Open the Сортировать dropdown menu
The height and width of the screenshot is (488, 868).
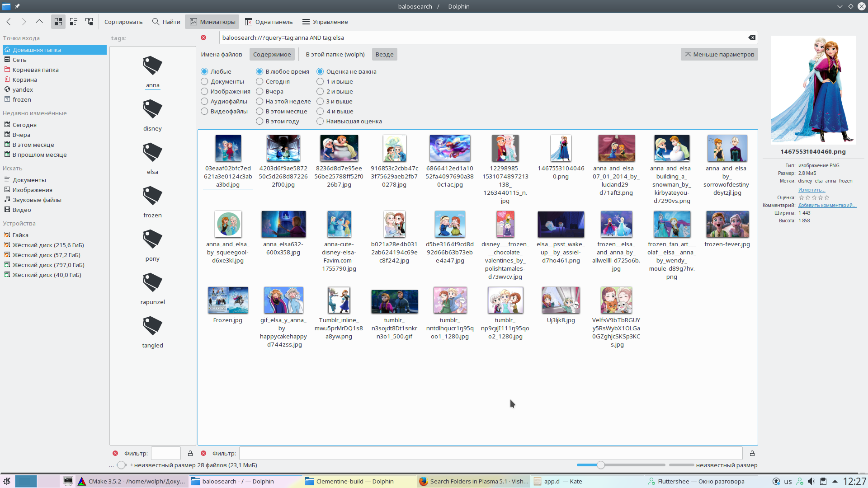[123, 22]
